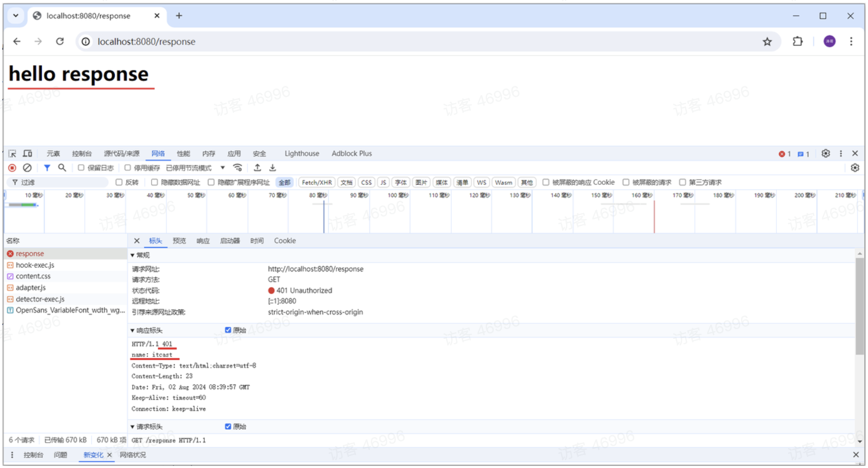
Task: Click the export HAR download icon
Action: tap(272, 168)
